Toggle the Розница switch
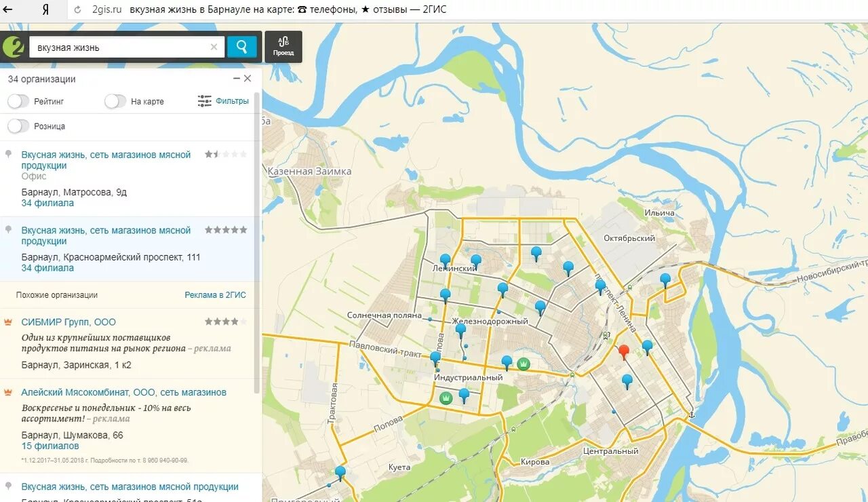 [x=18, y=126]
